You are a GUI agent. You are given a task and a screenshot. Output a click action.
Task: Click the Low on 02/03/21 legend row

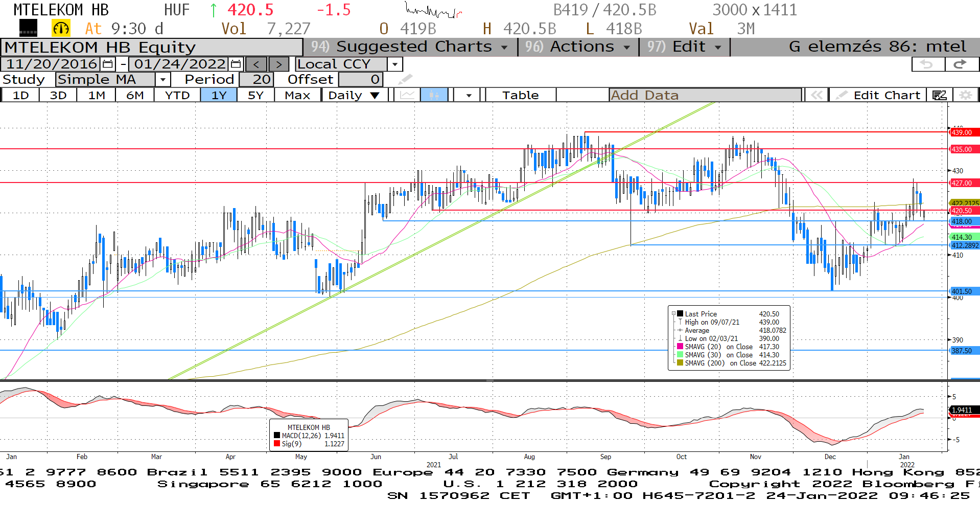[731, 338]
